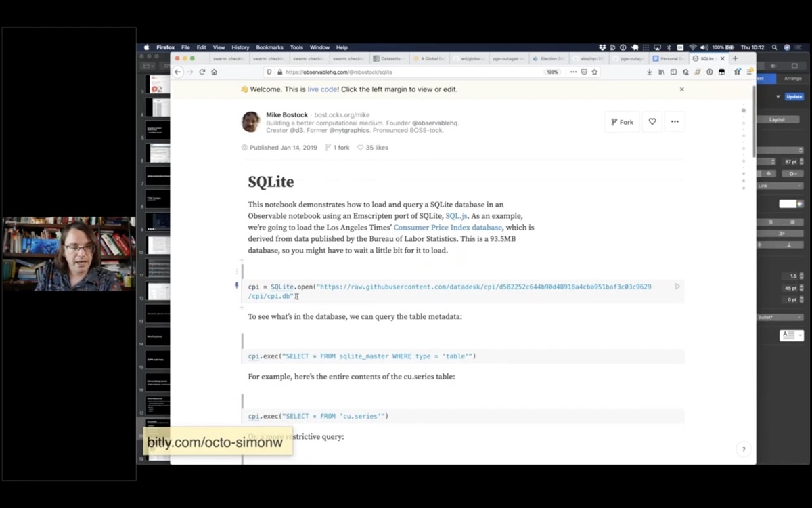Open the Dropbox menu bar icon
Screen dimensions: 812x508
click(x=602, y=47)
